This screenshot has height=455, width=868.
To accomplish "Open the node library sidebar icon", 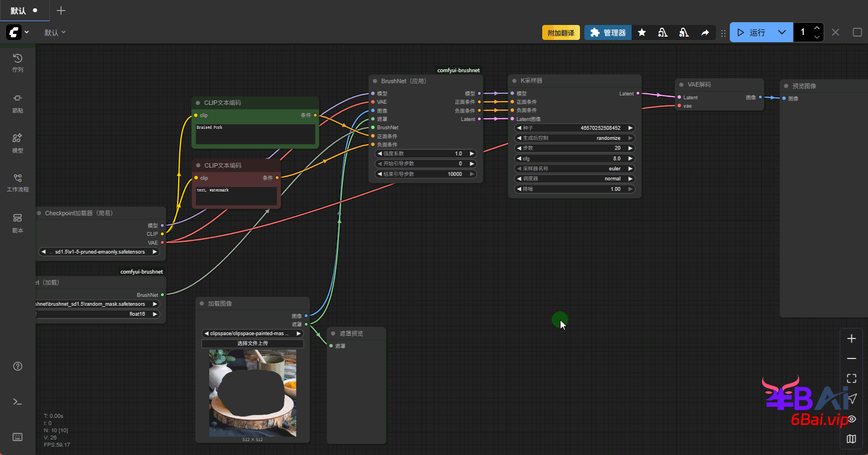I will click(x=18, y=102).
